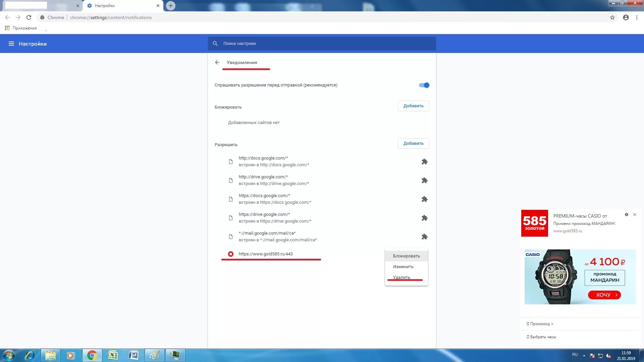Click the red circle icon next to gold585.ru
The height and width of the screenshot is (362, 644).
pyautogui.click(x=230, y=254)
